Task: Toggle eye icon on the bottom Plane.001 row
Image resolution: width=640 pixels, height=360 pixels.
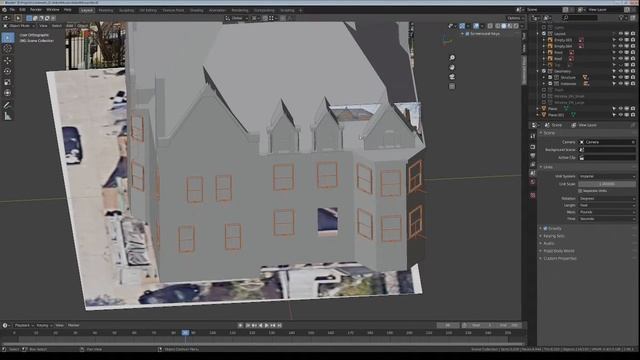Action: coord(620,115)
